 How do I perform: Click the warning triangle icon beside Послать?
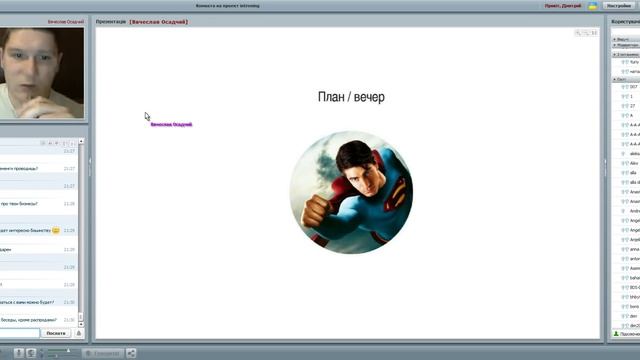(79, 333)
